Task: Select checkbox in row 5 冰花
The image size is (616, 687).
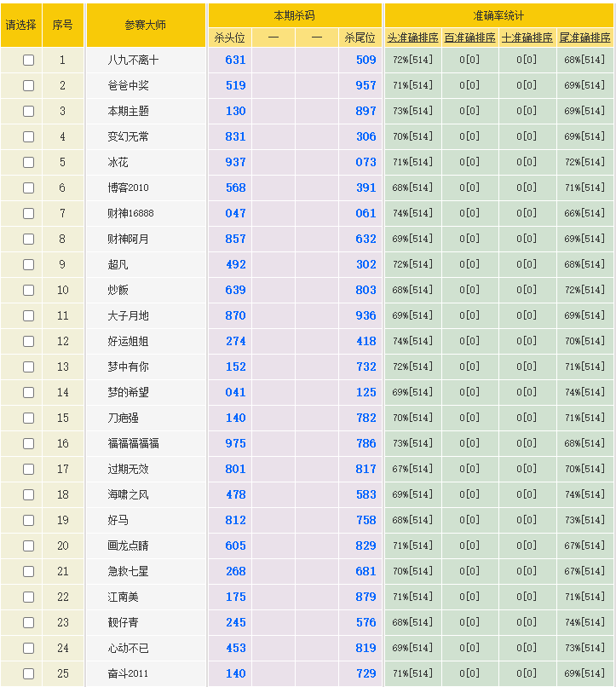Action: coord(28,163)
